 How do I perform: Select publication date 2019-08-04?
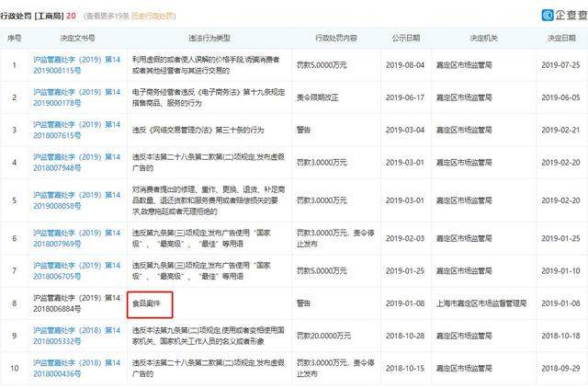point(405,65)
